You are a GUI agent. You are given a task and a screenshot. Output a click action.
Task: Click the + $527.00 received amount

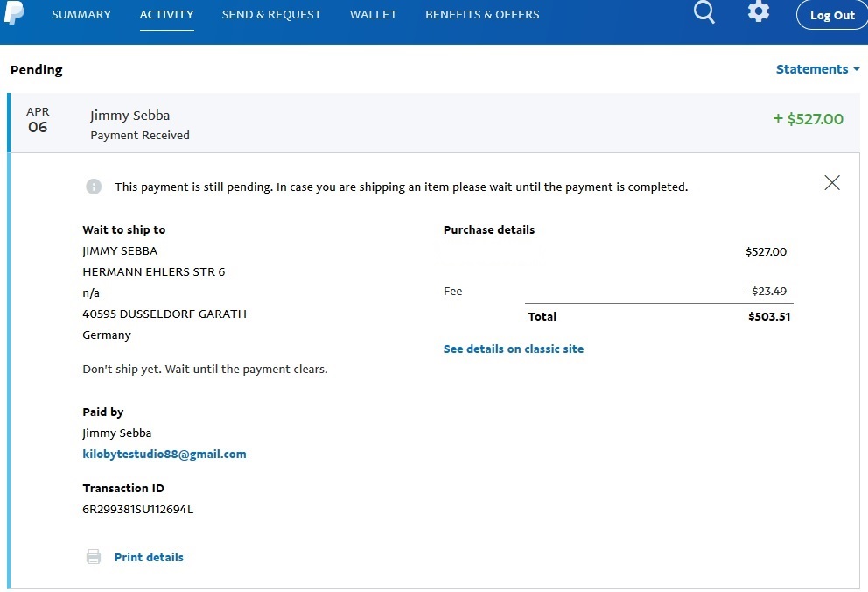808,119
